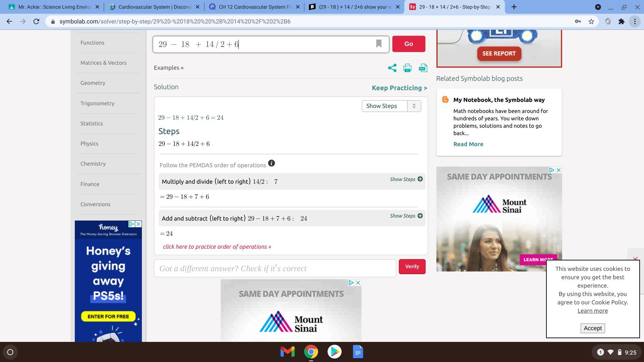The width and height of the screenshot is (644, 362).
Task: Open Google Docs from the shelf
Action: (358, 352)
